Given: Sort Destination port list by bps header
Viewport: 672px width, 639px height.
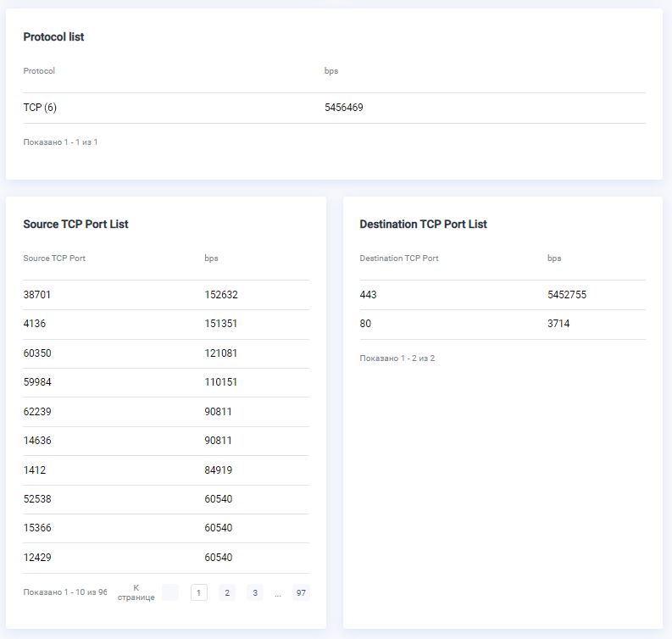Looking at the screenshot, I should (x=554, y=258).
